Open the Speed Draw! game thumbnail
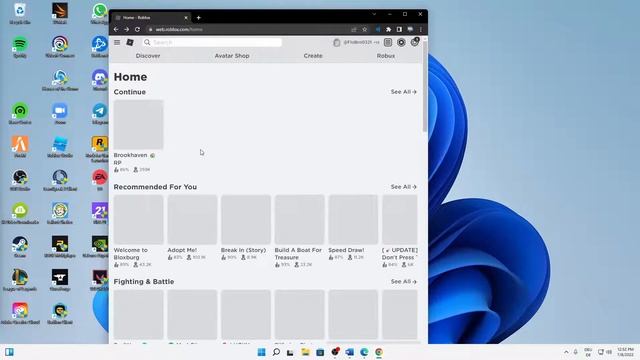 (x=353, y=220)
